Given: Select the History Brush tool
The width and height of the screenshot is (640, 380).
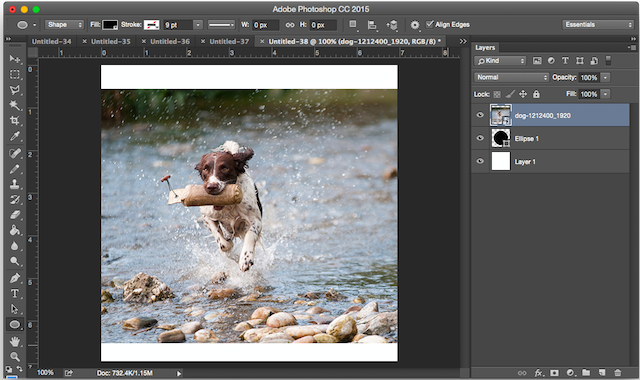Looking at the screenshot, I should pos(15,200).
